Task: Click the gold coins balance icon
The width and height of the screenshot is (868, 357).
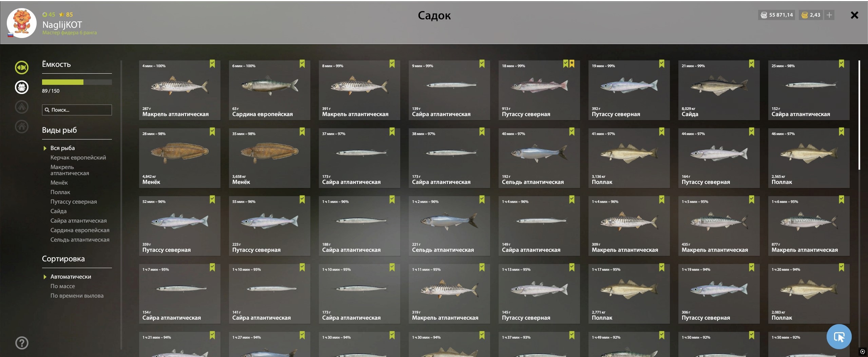Action: pyautogui.click(x=804, y=15)
